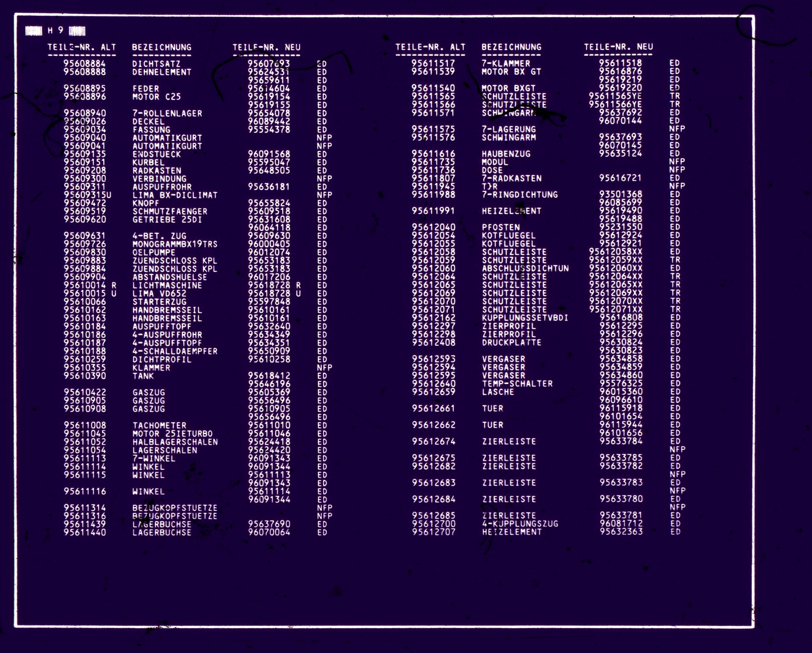Select the ABSCHLUSSDICHTUN entry
The width and height of the screenshot is (812, 653).
click(525, 268)
